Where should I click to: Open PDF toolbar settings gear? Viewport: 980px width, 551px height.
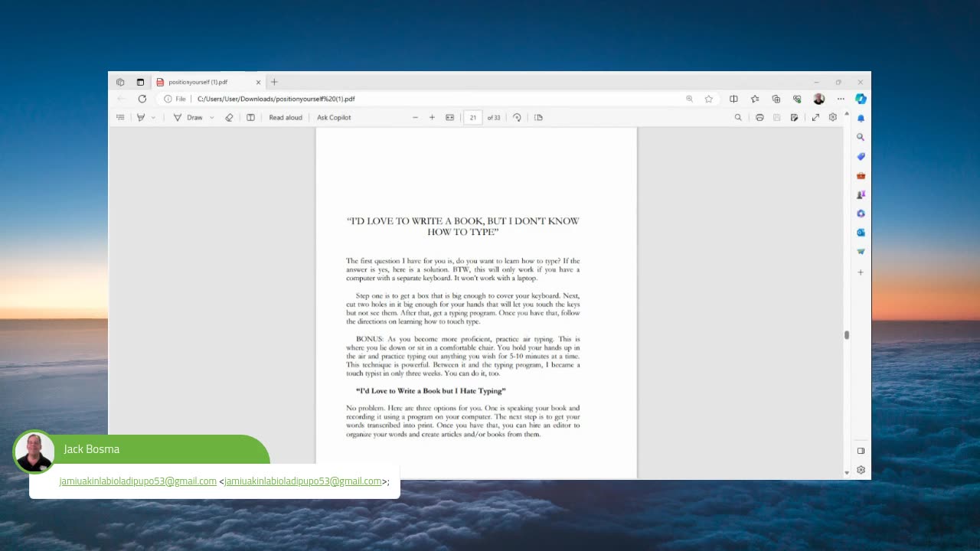(833, 117)
